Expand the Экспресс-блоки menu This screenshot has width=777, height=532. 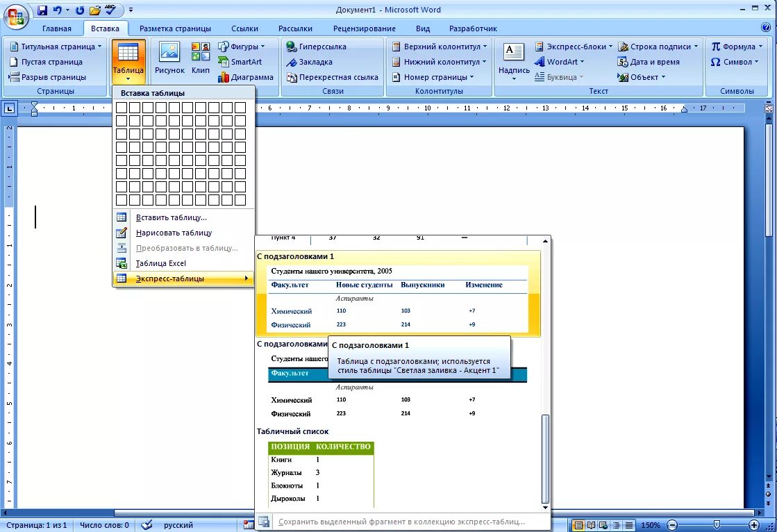[x=574, y=47]
